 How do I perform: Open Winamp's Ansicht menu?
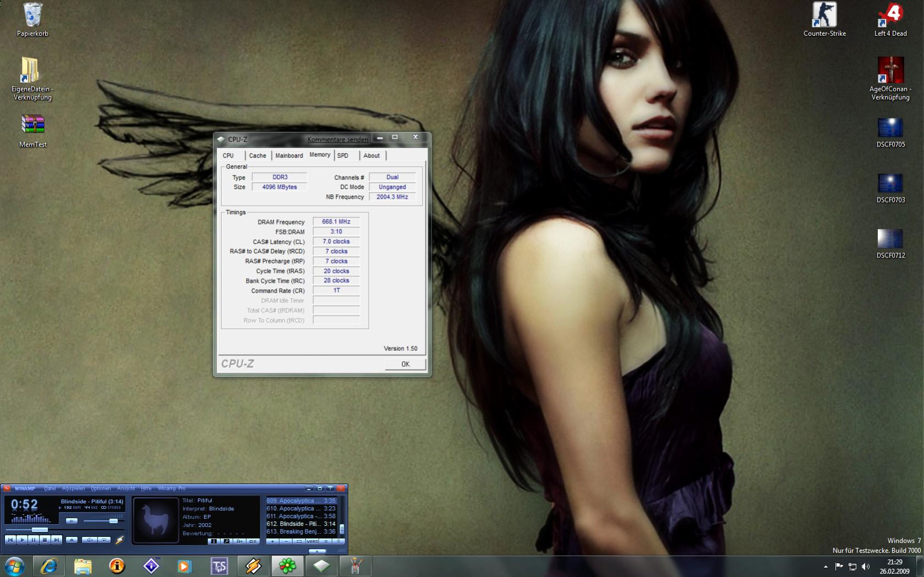coord(126,488)
